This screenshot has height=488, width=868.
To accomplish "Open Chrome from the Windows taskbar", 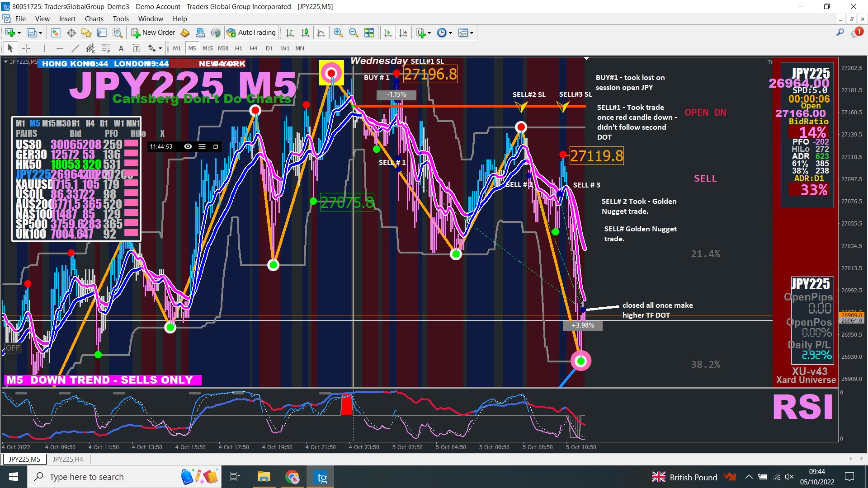I will (x=292, y=477).
